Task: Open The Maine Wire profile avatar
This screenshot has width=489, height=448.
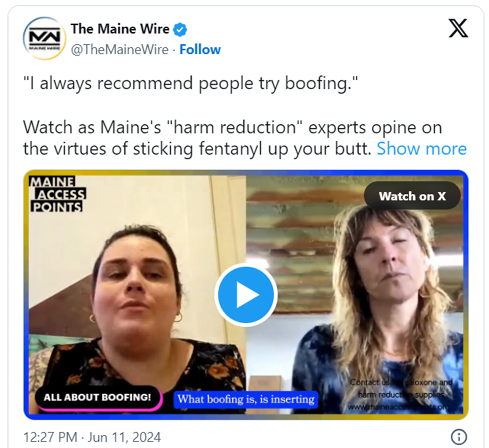Action: point(44,39)
